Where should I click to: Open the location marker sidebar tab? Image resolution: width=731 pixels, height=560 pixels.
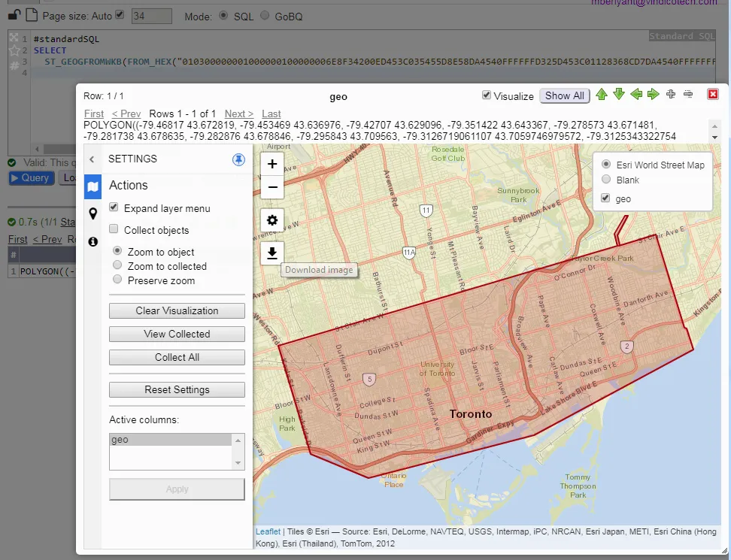click(93, 213)
